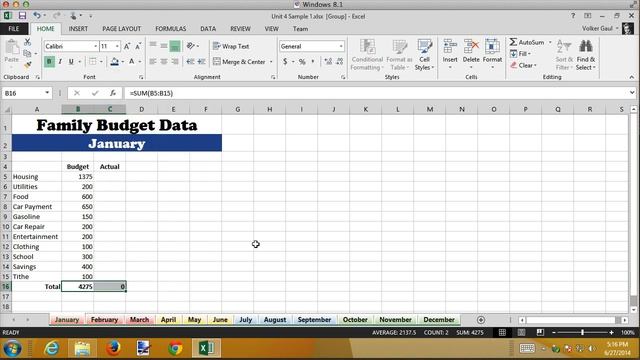This screenshot has width=640, height=360.
Task: Open the Calibri font name dropdown
Action: [x=96, y=46]
